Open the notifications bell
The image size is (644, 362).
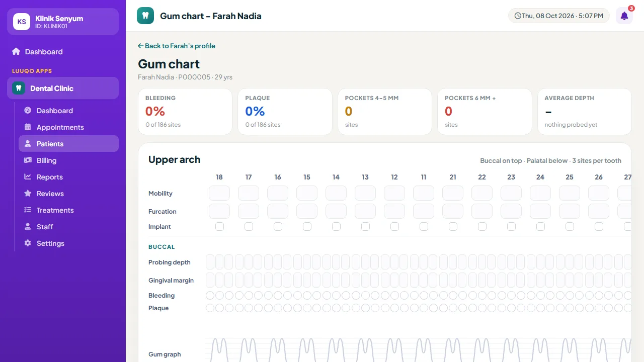pos(624,16)
